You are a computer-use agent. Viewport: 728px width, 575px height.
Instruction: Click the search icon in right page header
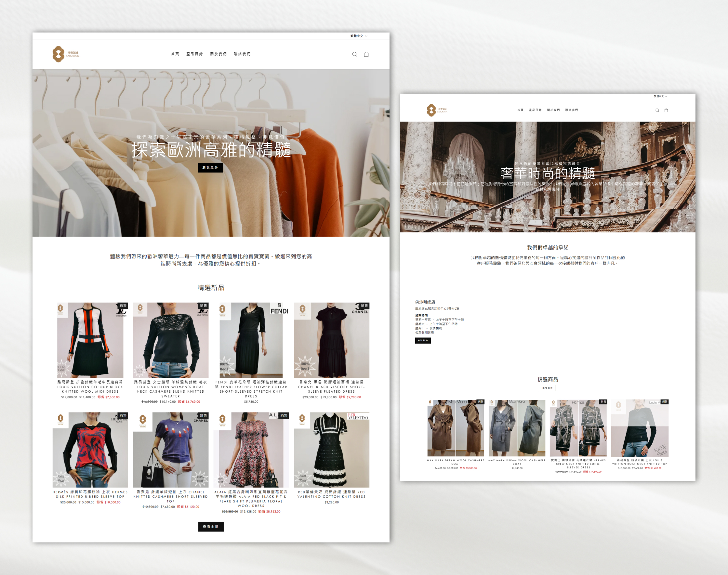point(657,111)
